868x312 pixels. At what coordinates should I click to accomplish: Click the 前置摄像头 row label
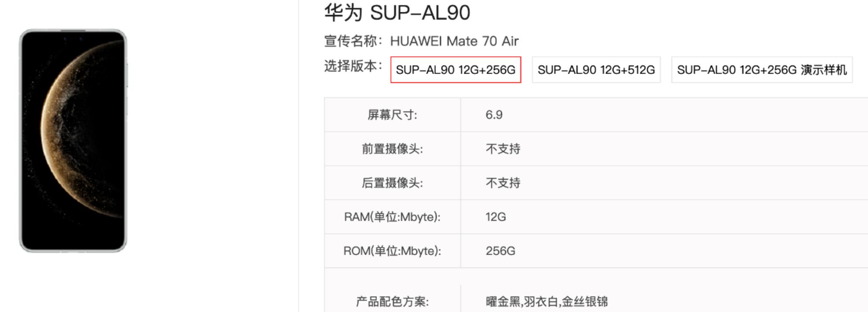point(391,149)
